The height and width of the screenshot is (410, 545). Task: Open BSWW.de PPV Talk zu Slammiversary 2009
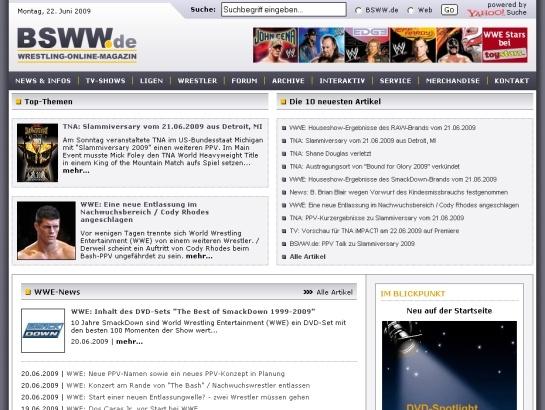point(352,244)
